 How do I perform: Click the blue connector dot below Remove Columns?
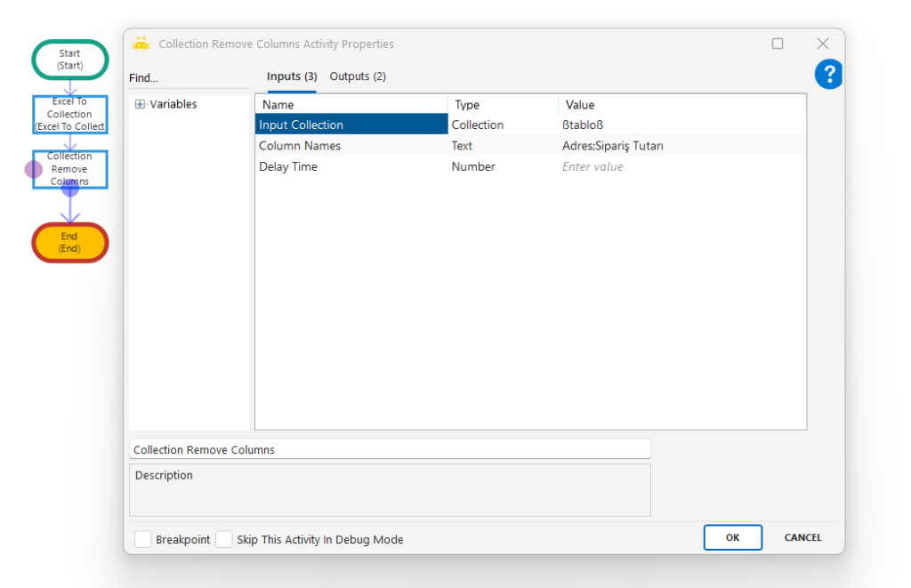70,188
